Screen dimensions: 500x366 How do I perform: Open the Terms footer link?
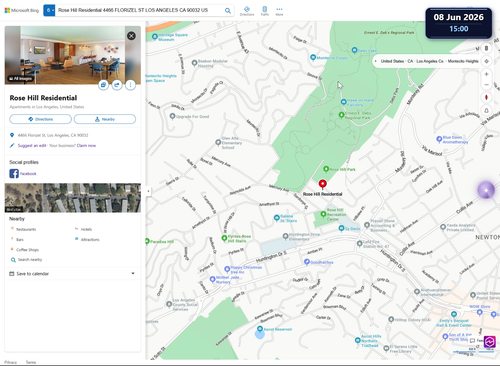click(31, 362)
